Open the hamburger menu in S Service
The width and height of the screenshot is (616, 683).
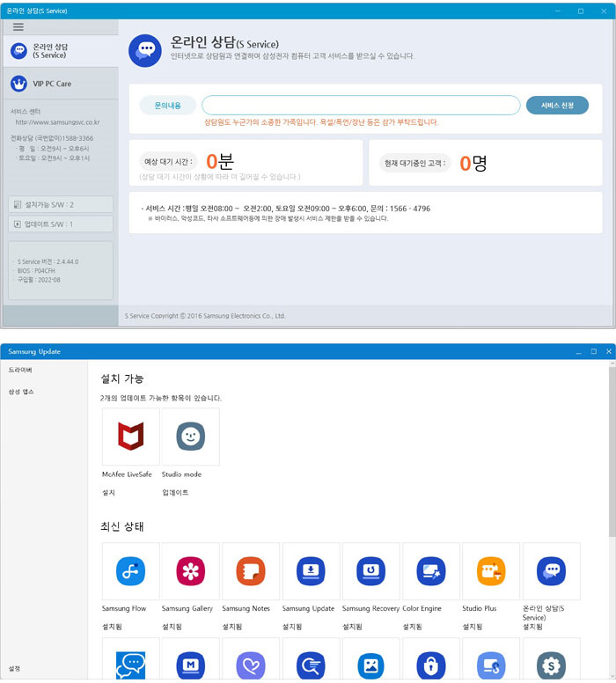coord(18,27)
